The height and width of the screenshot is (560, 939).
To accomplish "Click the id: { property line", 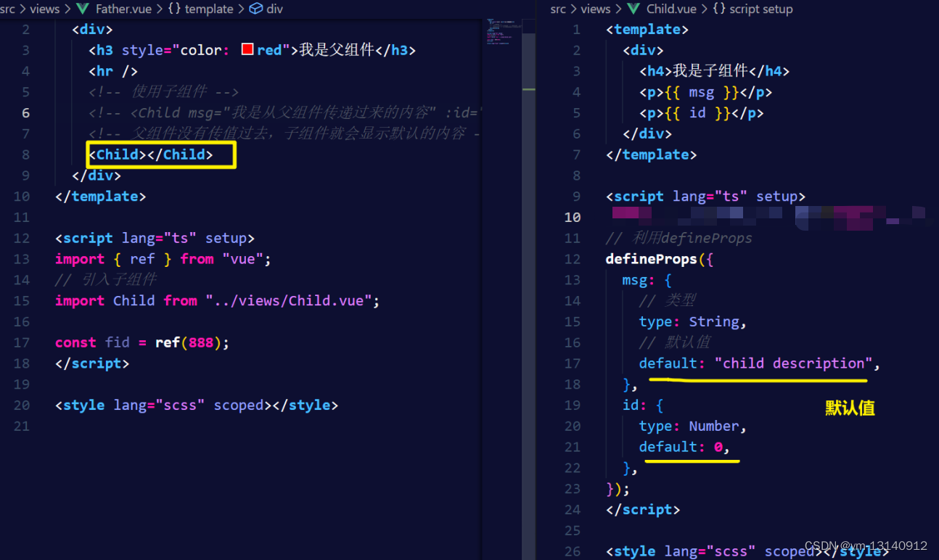I will click(643, 405).
